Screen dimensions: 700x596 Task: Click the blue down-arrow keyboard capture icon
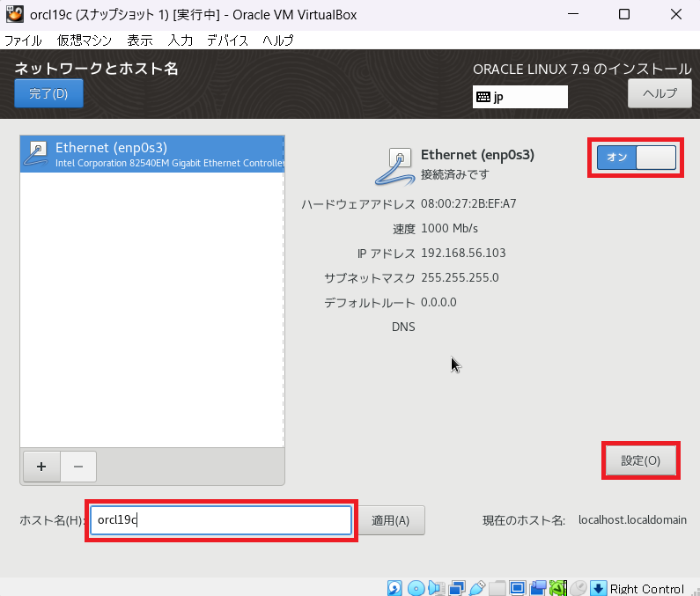pos(599,588)
